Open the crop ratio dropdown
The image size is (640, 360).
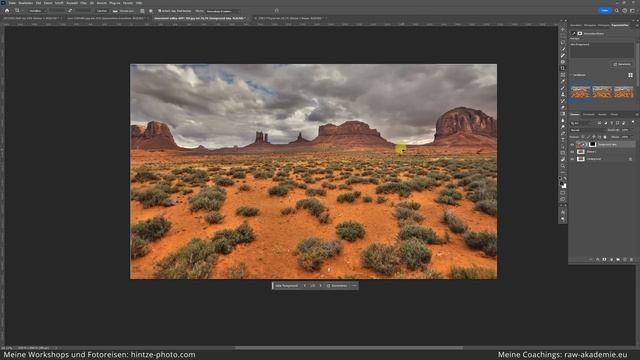pos(38,11)
